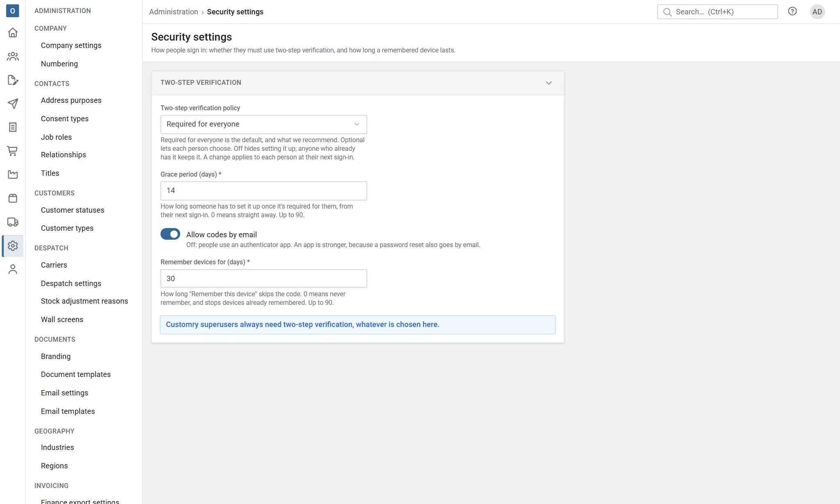Open Job roles page
Screen dimensions: 840x504
tap(57, 137)
